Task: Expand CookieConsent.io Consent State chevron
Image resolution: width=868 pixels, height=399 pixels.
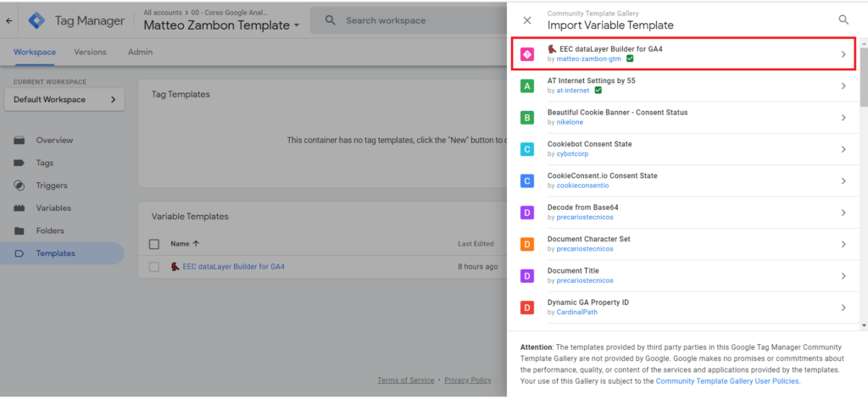Action: (x=843, y=181)
